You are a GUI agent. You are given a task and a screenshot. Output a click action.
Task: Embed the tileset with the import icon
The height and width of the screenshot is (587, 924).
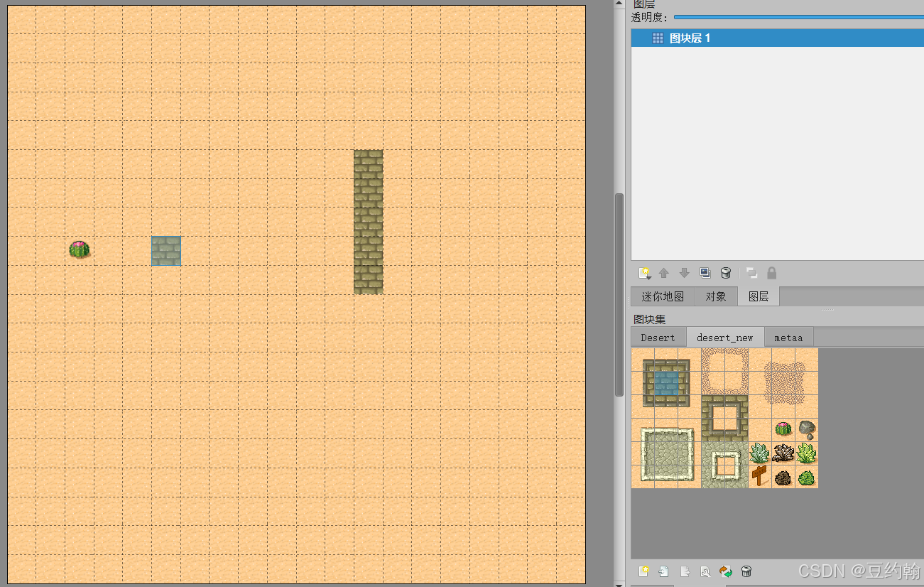(x=664, y=571)
